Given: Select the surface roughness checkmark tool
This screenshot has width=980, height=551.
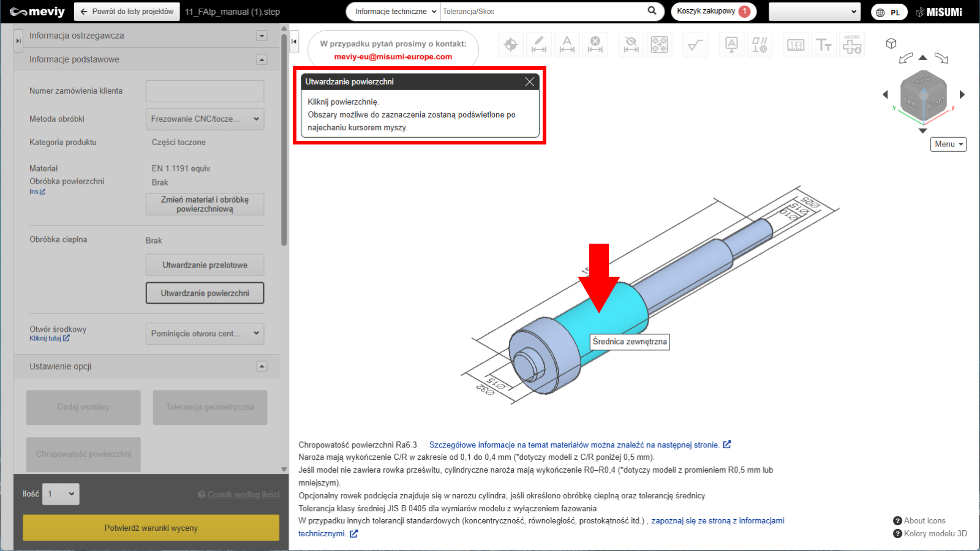Looking at the screenshot, I should click(x=695, y=45).
